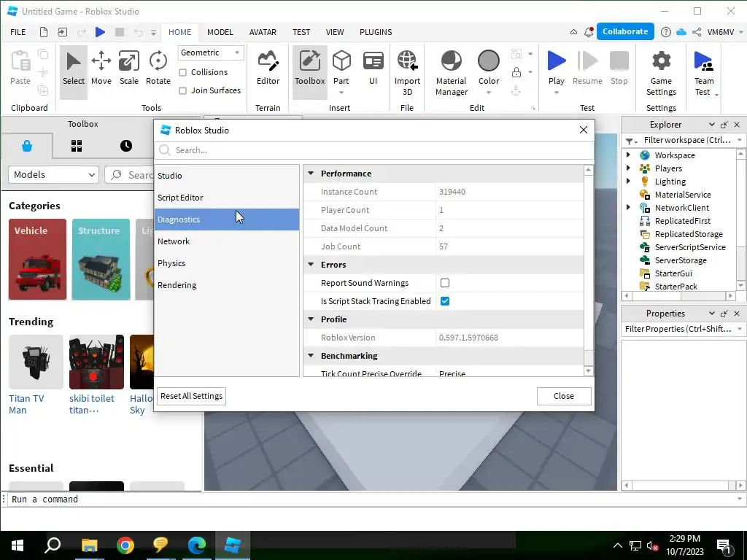
Task: Launch Import 3D
Action: [x=407, y=73]
